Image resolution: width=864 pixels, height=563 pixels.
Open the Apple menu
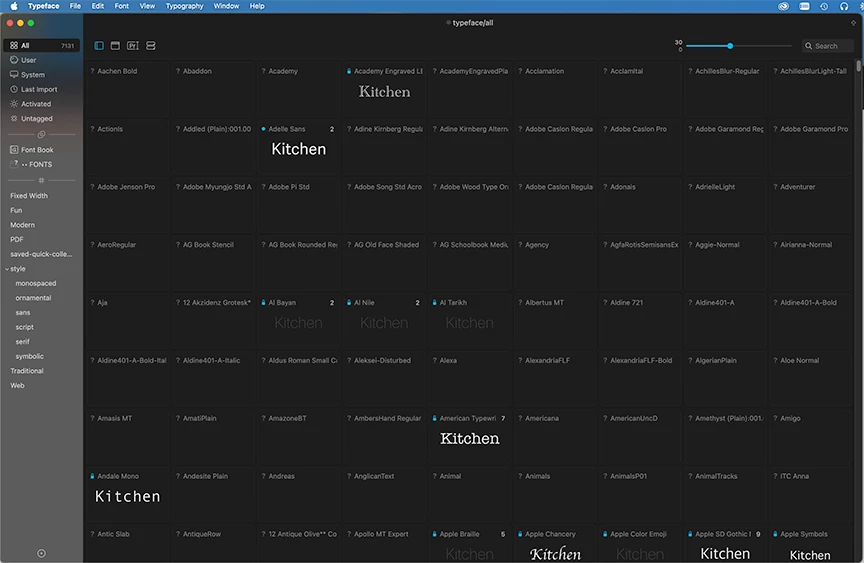(x=14, y=6)
